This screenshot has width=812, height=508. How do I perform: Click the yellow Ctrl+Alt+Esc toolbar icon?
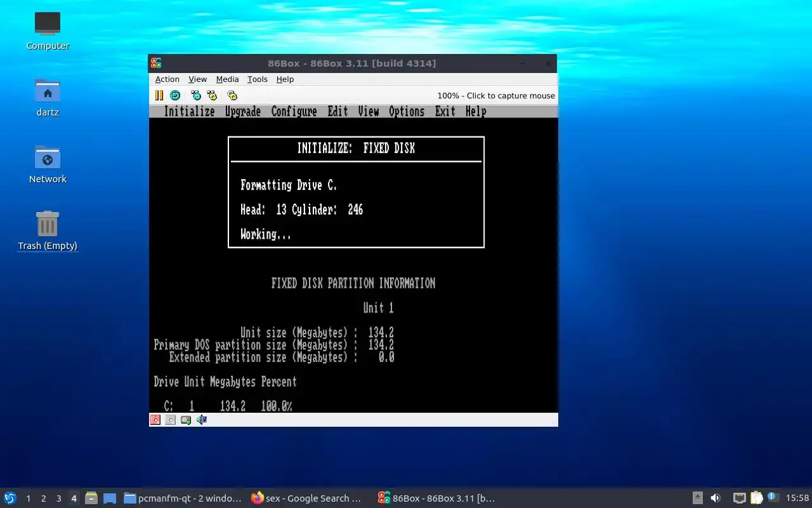(212, 95)
